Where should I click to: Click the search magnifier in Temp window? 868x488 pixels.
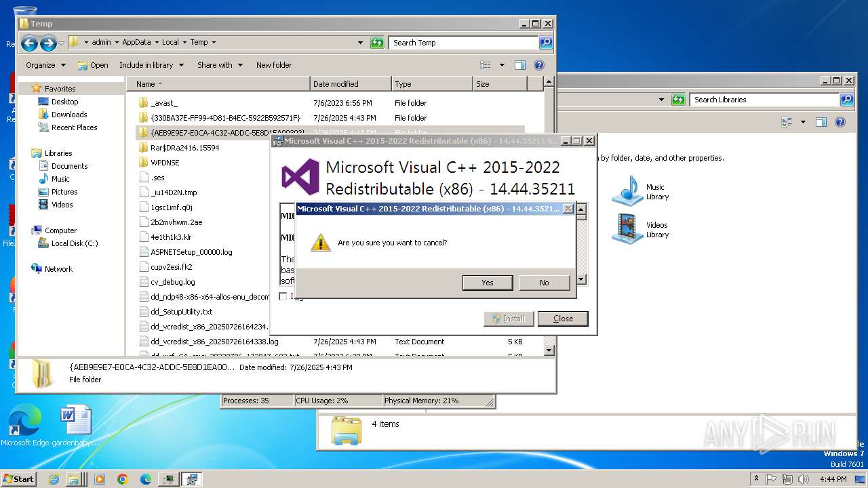(546, 43)
